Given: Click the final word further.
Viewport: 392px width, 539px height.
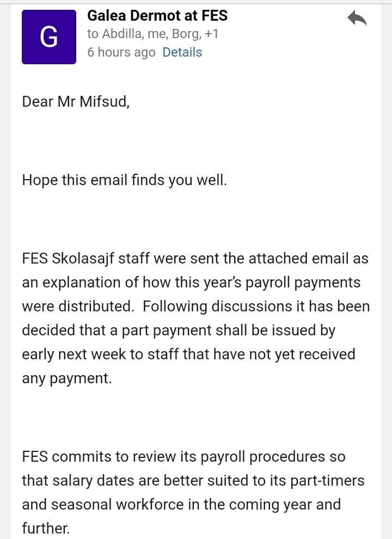Looking at the screenshot, I should (x=46, y=528).
